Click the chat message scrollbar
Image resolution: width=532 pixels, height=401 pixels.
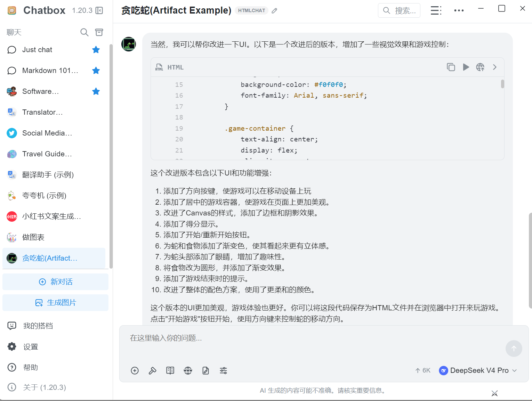(x=530, y=261)
